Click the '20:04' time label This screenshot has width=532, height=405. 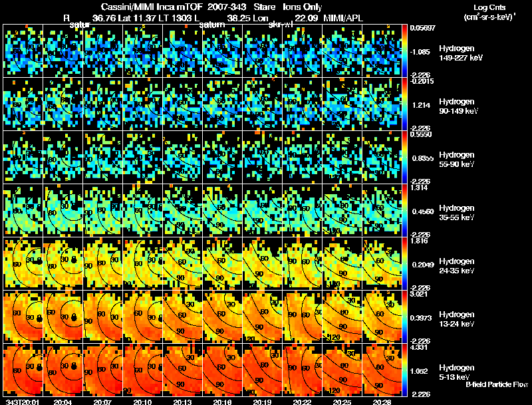pos(63,402)
